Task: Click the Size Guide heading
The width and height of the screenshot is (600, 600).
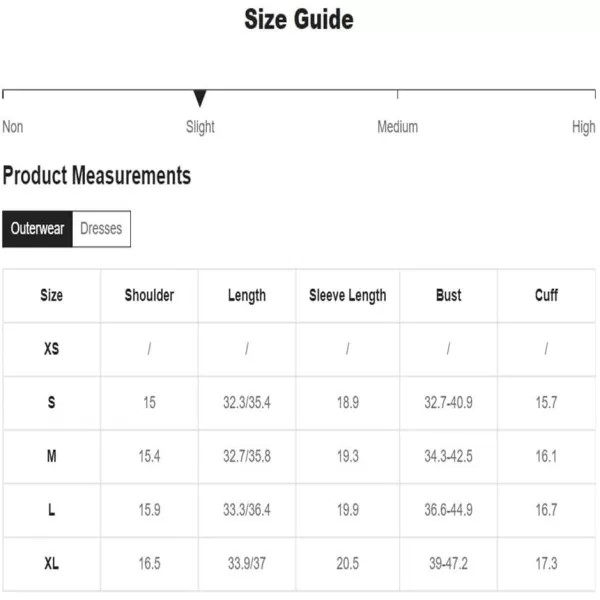Action: pos(299,20)
